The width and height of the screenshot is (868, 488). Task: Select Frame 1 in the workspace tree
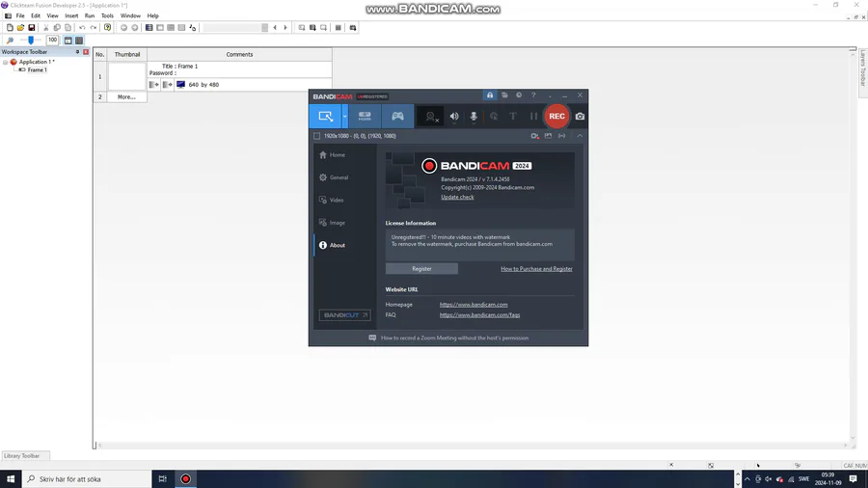[x=37, y=70]
